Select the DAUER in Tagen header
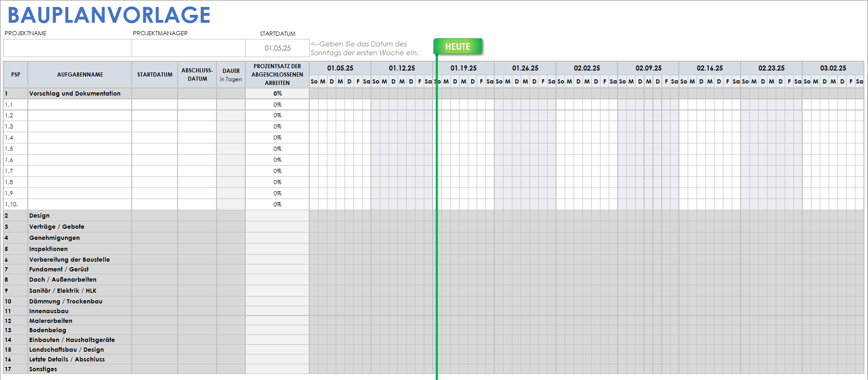Screen dimensions: 868x380 [231, 74]
